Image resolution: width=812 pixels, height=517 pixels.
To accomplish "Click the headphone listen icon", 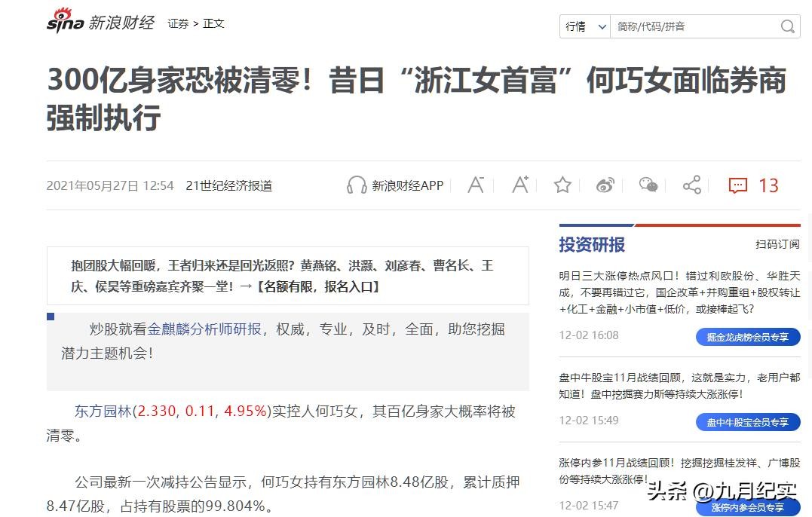I will 357,185.
